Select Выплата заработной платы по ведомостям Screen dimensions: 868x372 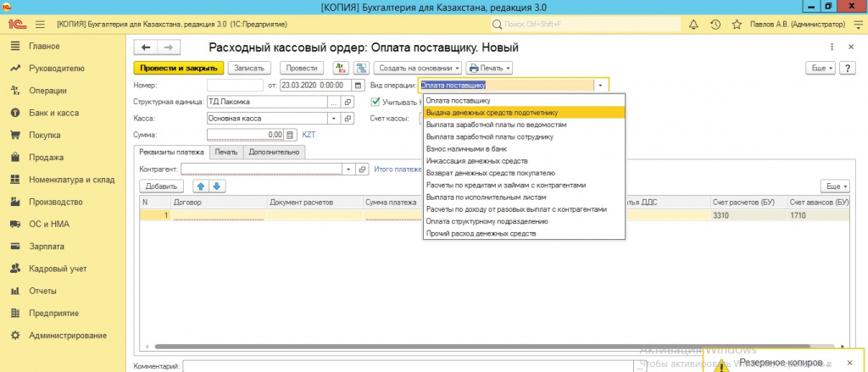524,125
